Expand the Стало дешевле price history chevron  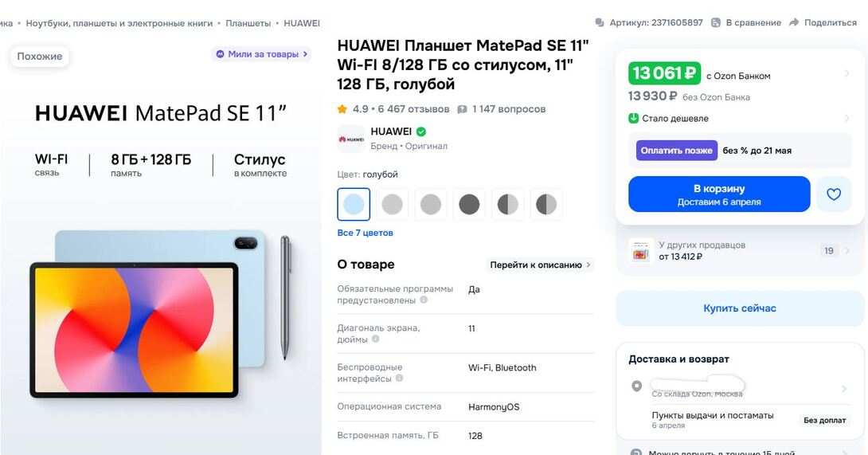pos(846,118)
